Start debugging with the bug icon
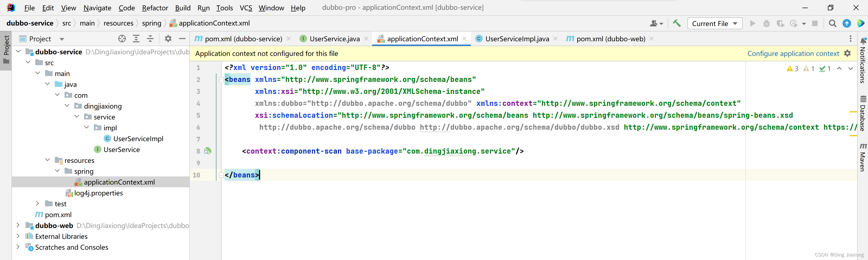Screen dimensions: 868x260 [766, 23]
